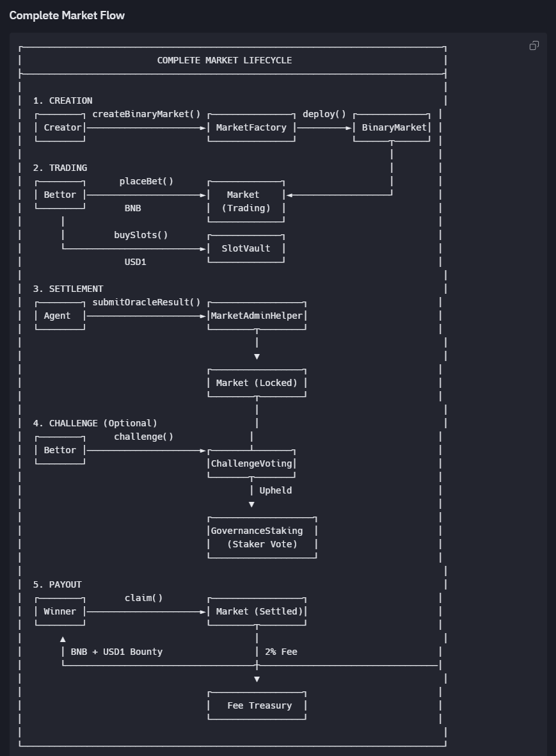Click the 'submitOracleResult()' function label
This screenshot has height=756, width=556.
coord(147,302)
